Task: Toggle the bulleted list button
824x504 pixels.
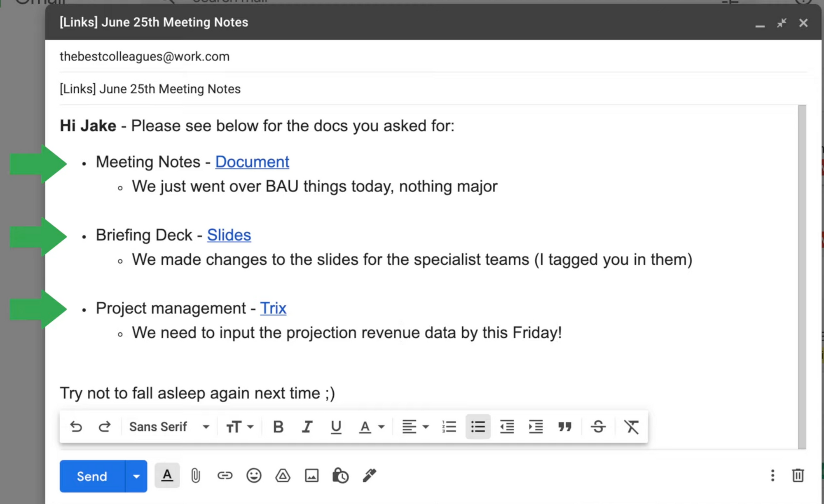Action: tap(478, 427)
